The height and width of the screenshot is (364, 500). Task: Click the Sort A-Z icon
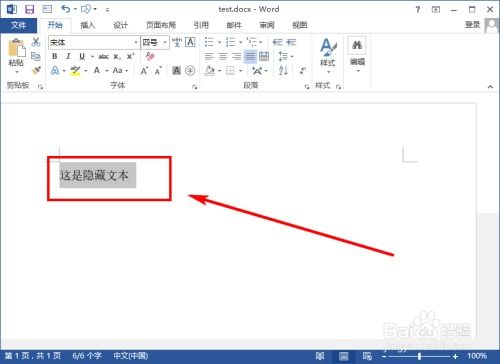[x=283, y=70]
